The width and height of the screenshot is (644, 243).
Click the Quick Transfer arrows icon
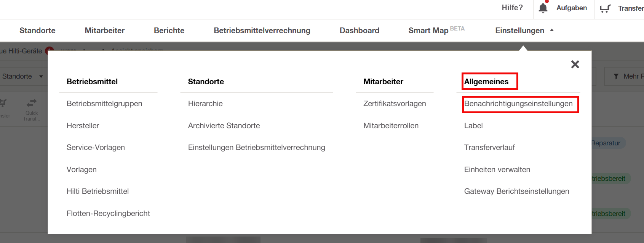coord(32,103)
